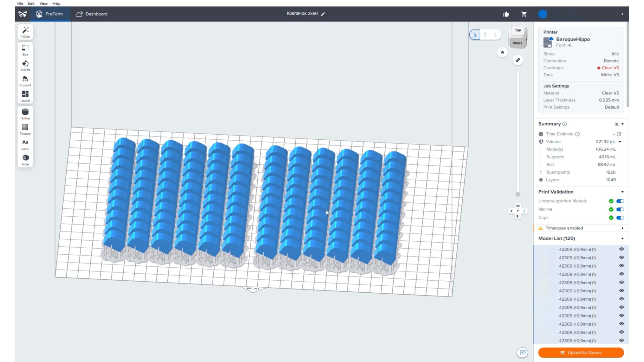644x362 pixels.
Task: Open the Summary chart dropdown
Action: tap(619, 124)
